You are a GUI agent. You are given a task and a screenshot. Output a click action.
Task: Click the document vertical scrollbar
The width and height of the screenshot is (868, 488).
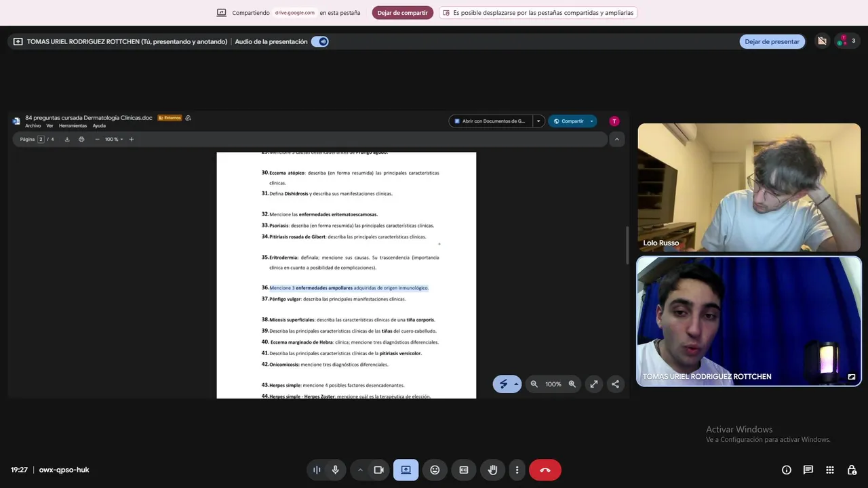pyautogui.click(x=627, y=245)
